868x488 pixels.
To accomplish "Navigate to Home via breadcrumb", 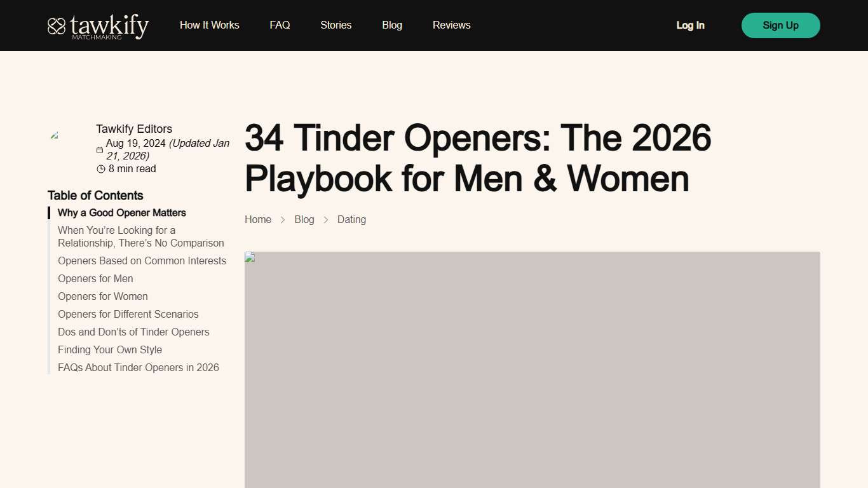I will pos(258,219).
